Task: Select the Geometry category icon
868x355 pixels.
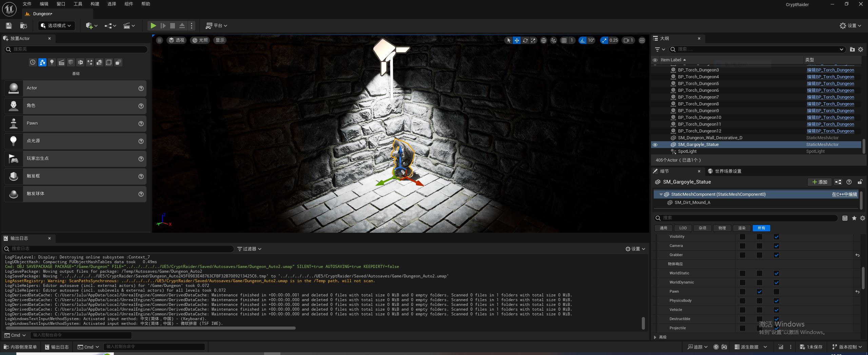Action: 99,62
